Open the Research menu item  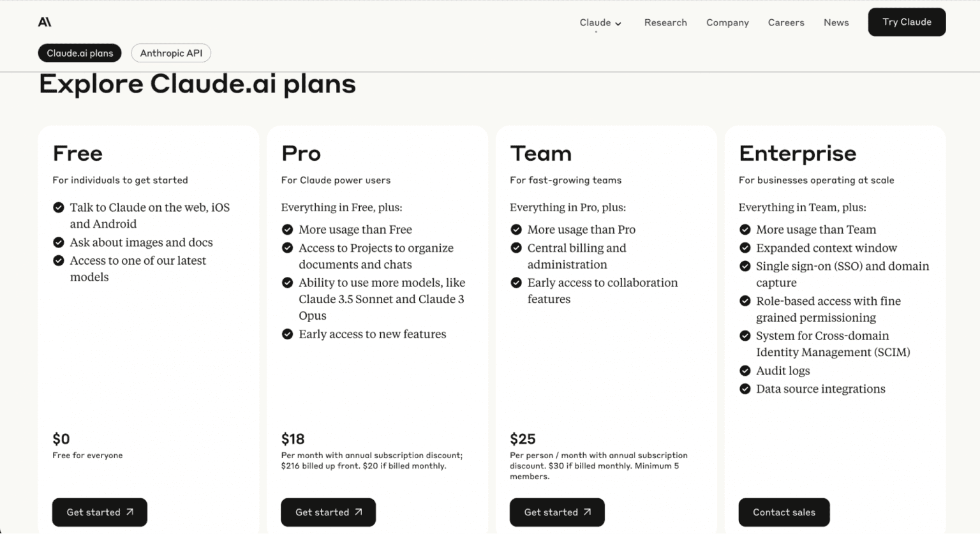tap(665, 23)
